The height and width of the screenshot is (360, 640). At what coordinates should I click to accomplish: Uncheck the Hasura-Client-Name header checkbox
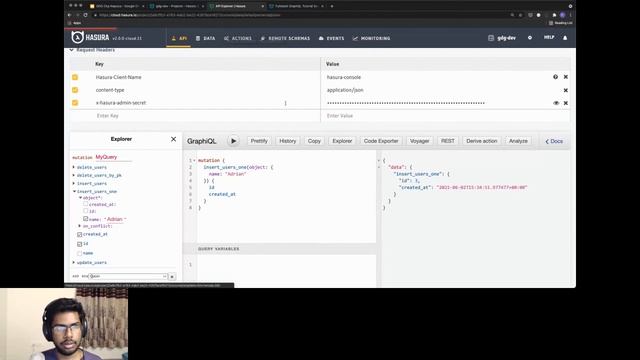pyautogui.click(x=75, y=77)
